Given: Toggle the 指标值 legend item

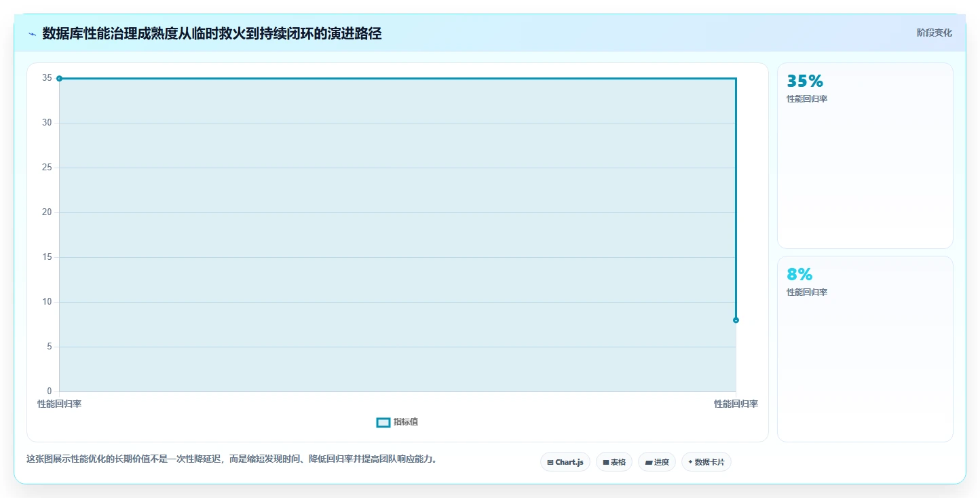Looking at the screenshot, I should pyautogui.click(x=398, y=422).
